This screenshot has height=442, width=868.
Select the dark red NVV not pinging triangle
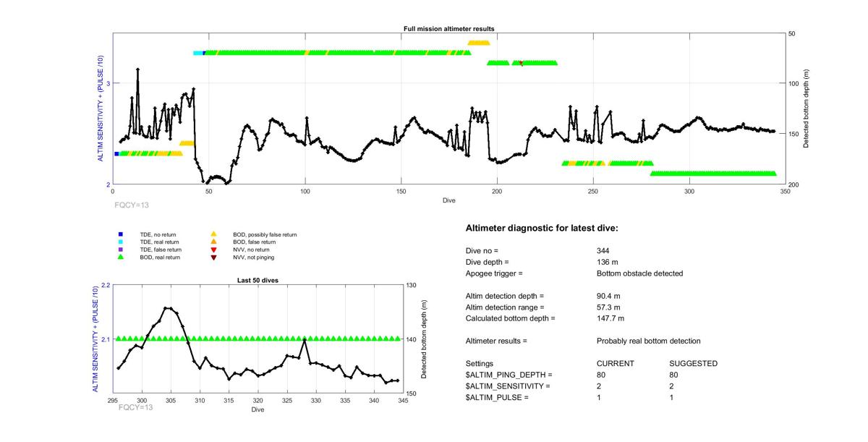(213, 257)
